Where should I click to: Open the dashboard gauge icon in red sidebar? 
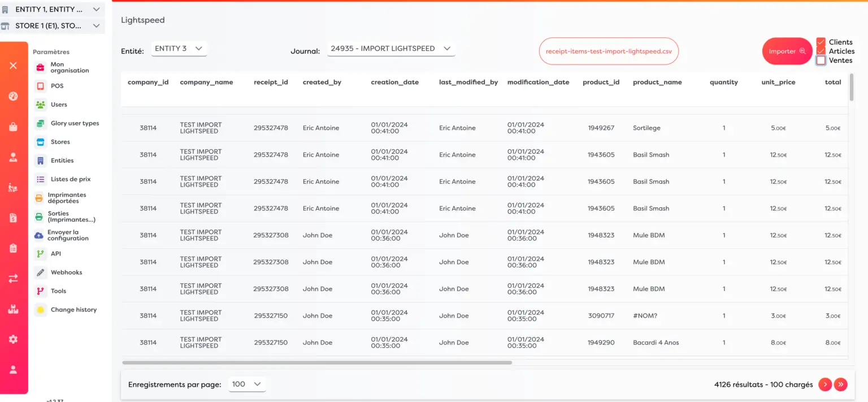13,96
